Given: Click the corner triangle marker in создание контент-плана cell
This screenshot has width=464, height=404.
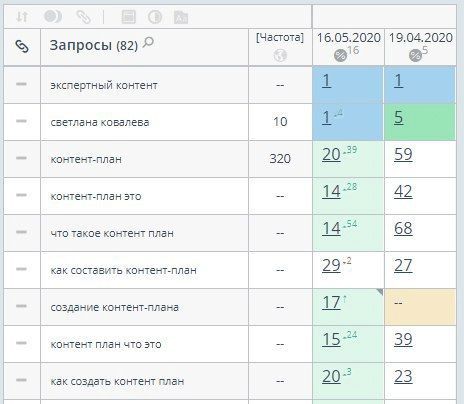Looking at the screenshot, I should pyautogui.click(x=380, y=292).
